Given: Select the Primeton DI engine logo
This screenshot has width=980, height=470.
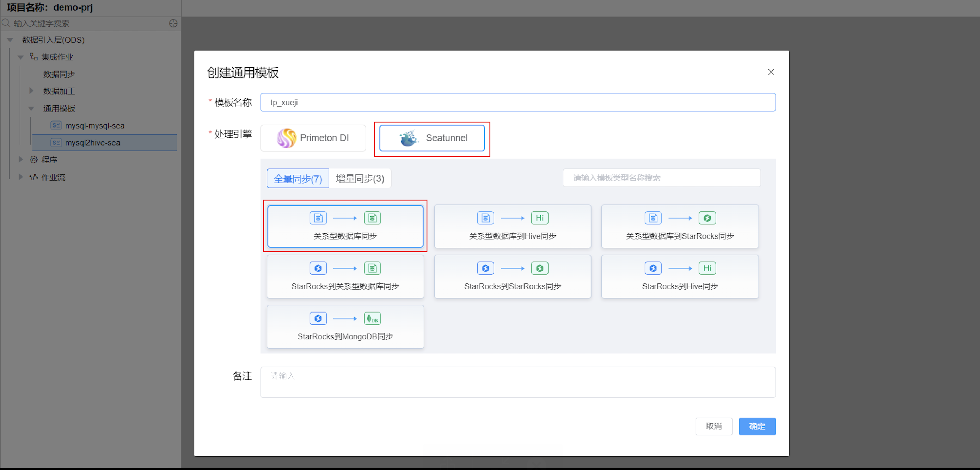Looking at the screenshot, I should [x=286, y=138].
